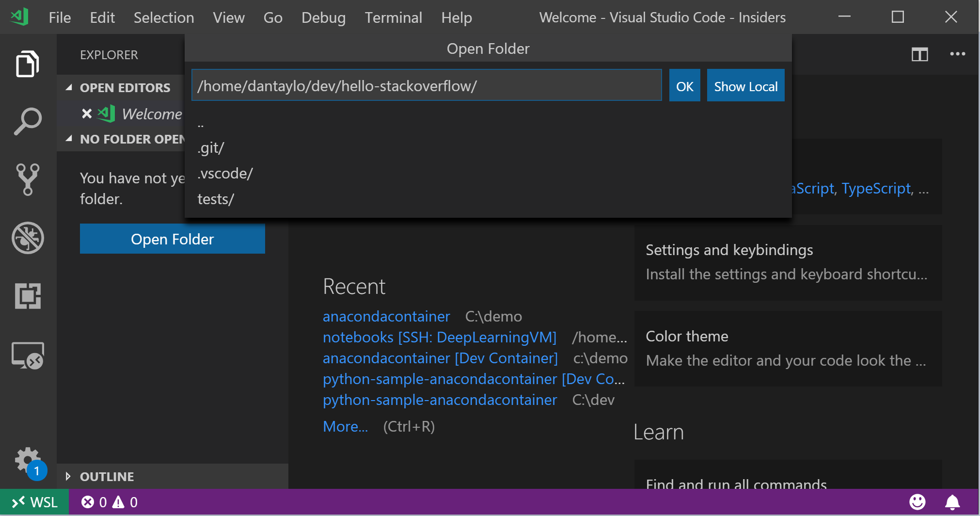Expand the Outline section
The width and height of the screenshot is (980, 516).
tap(68, 477)
